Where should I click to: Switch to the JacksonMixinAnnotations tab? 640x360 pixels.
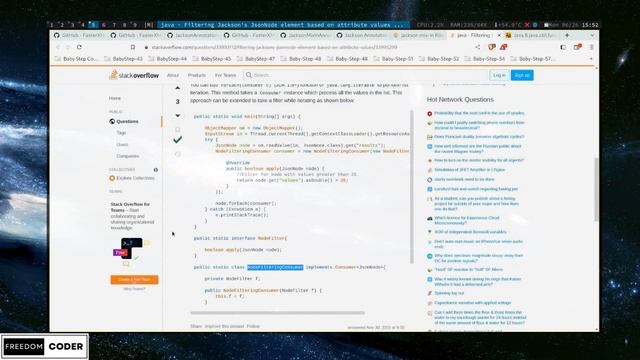point(306,36)
